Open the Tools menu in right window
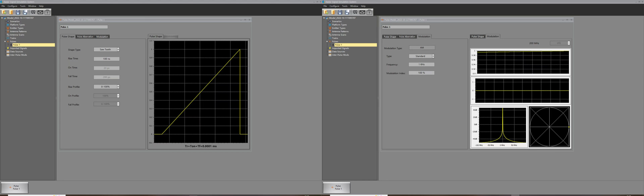Viewport: 644px width, 196px height. tap(345, 6)
